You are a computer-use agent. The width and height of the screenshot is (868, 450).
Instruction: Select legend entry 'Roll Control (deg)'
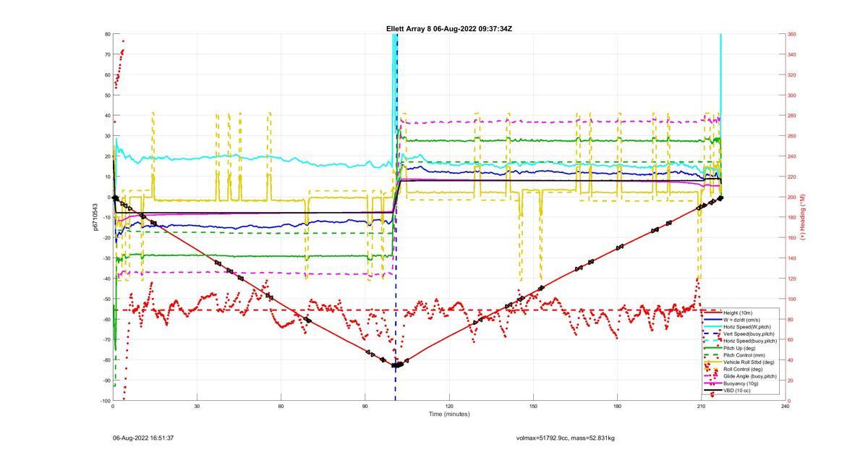click(743, 369)
